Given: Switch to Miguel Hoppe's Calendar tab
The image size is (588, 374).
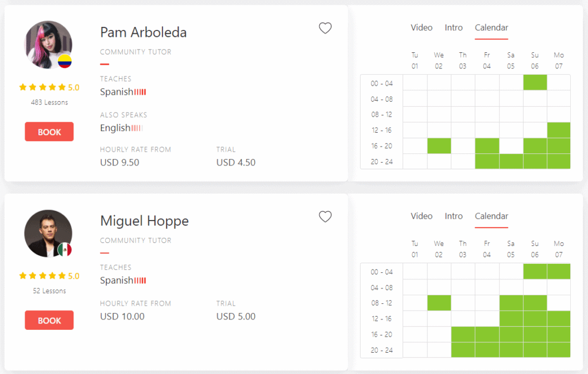Looking at the screenshot, I should pos(492,217).
